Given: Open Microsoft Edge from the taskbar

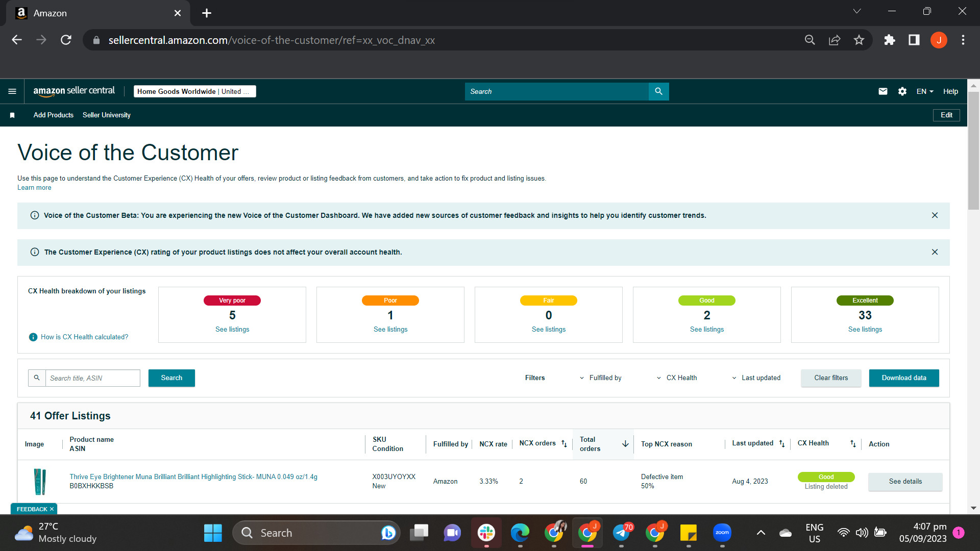Looking at the screenshot, I should 520,533.
